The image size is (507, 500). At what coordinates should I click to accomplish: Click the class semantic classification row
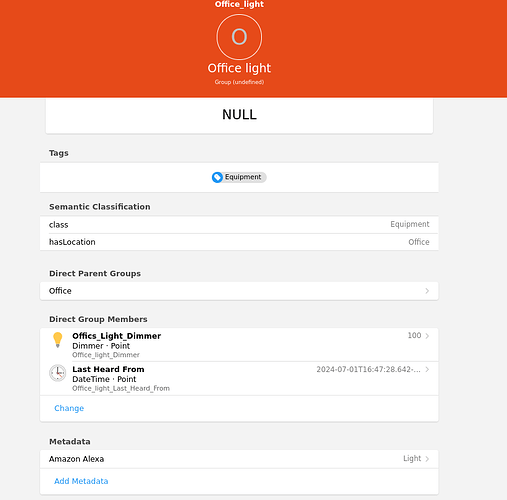[239, 225]
